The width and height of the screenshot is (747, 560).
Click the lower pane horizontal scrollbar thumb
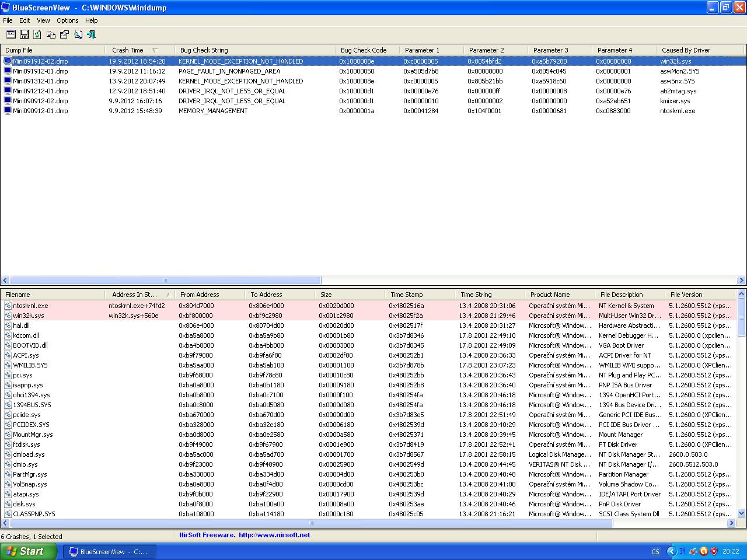point(312,523)
